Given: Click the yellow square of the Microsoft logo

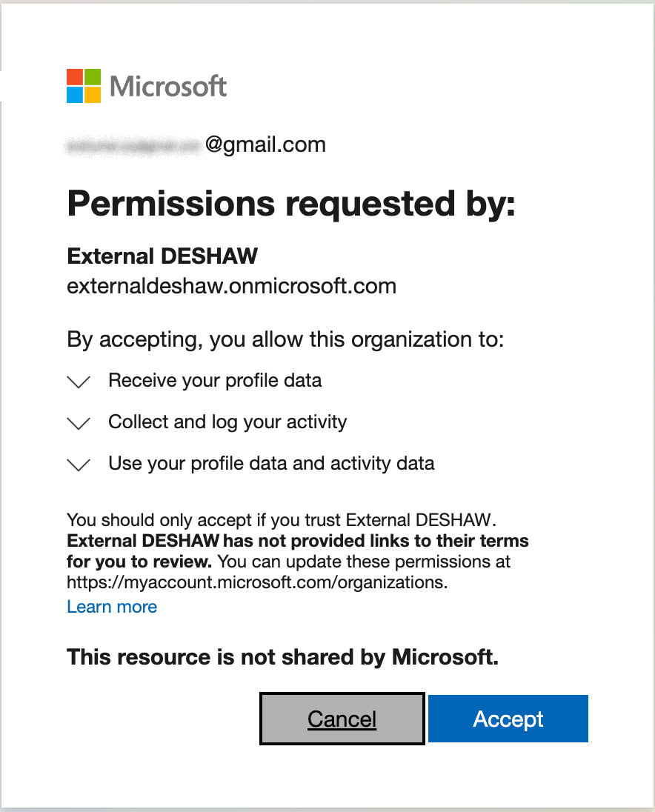Looking at the screenshot, I should pos(92,94).
